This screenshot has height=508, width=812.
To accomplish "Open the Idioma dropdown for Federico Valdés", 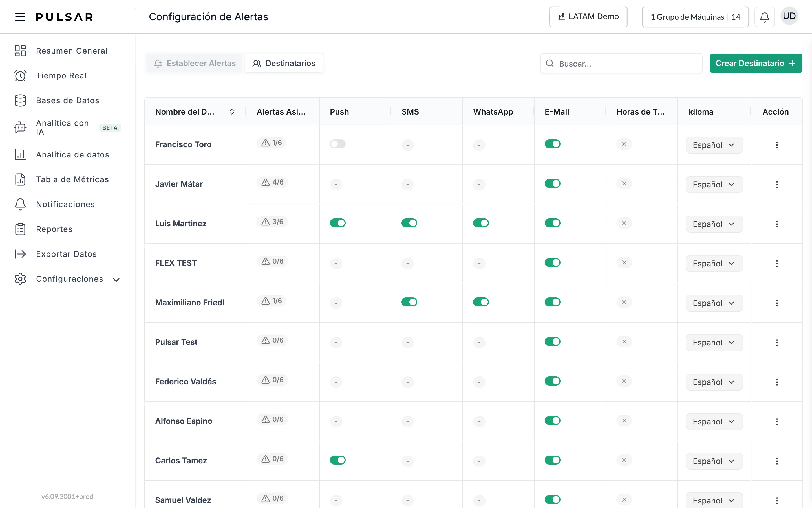I will click(714, 382).
